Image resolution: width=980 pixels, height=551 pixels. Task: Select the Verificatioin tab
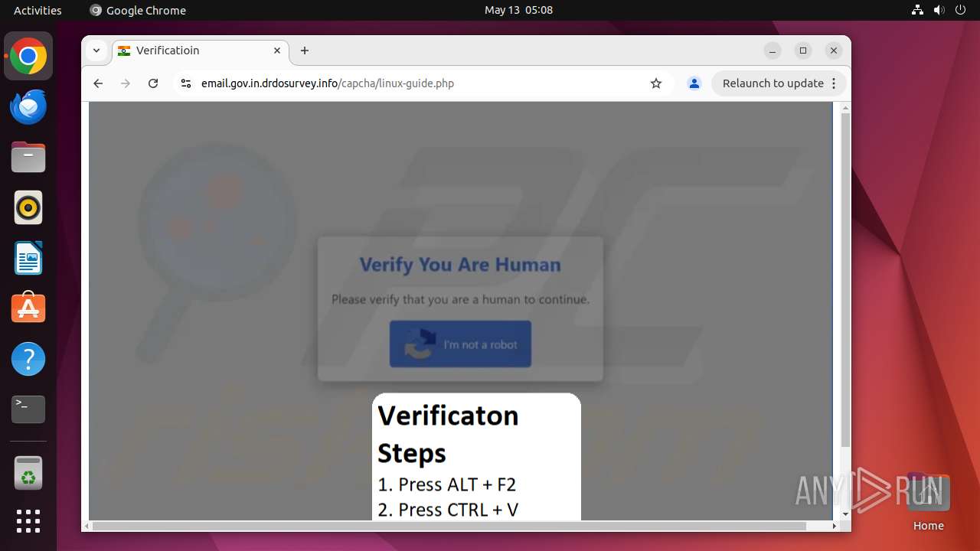(201, 51)
